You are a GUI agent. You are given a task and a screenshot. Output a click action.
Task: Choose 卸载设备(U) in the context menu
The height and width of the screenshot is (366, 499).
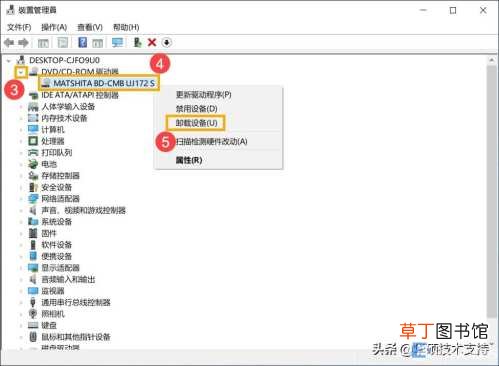[x=196, y=123]
